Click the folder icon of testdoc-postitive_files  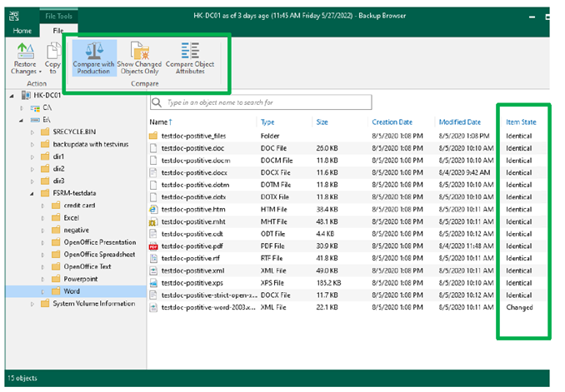tap(153, 136)
